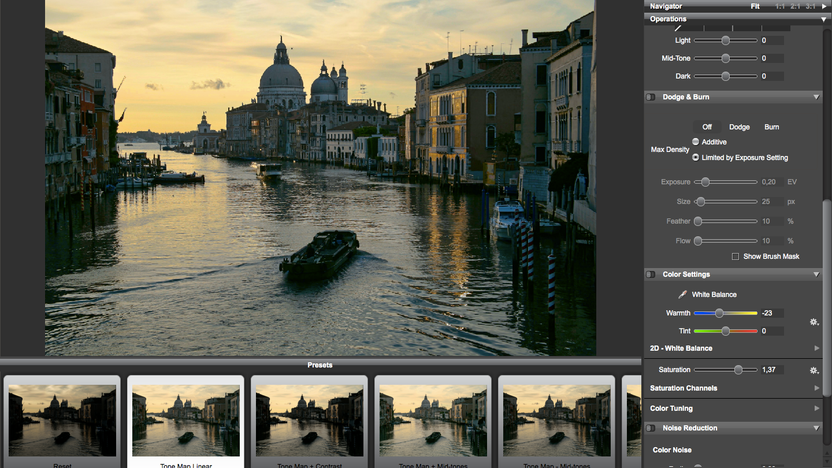
Task: Click the Exposure slider handle
Action: coord(705,182)
